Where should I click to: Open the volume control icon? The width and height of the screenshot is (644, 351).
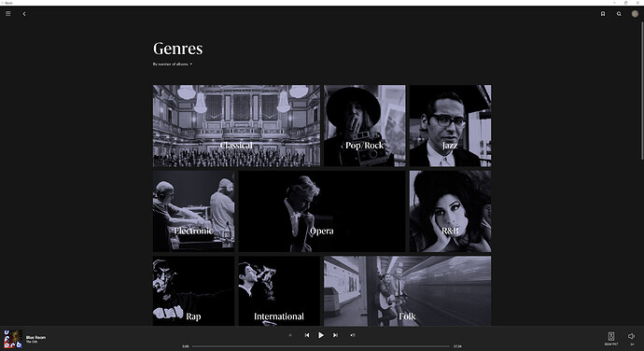coord(632,336)
